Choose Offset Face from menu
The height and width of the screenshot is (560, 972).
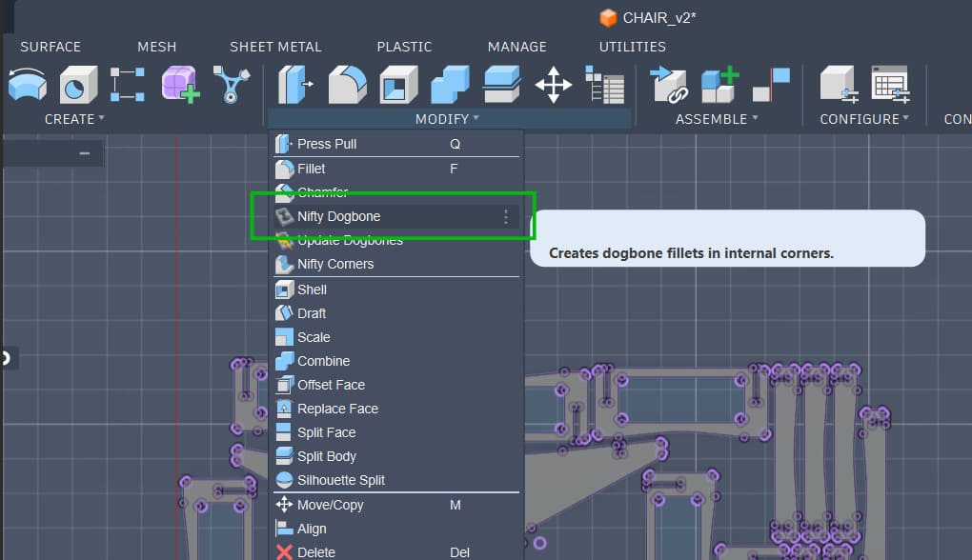tap(396, 385)
